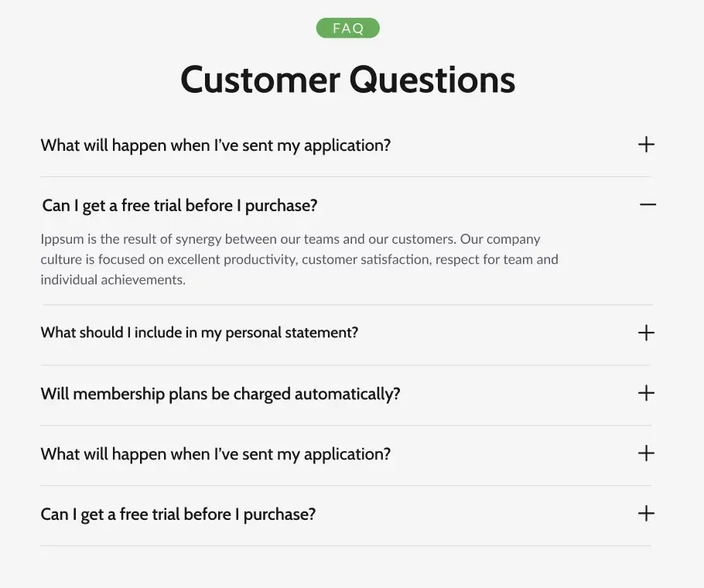Expand the last collapsed 'Can I get a free trial' question

[x=178, y=514]
